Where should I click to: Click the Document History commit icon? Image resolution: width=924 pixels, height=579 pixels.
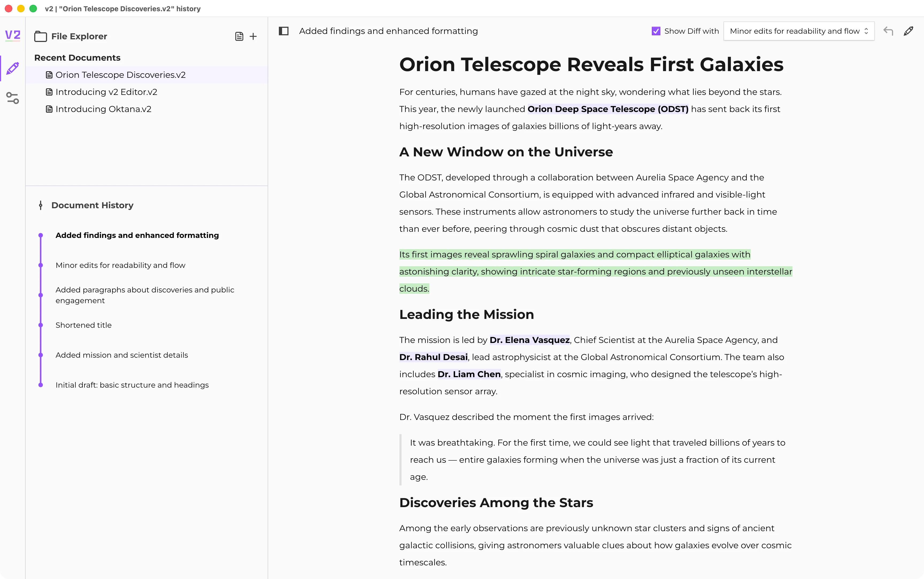[41, 205]
